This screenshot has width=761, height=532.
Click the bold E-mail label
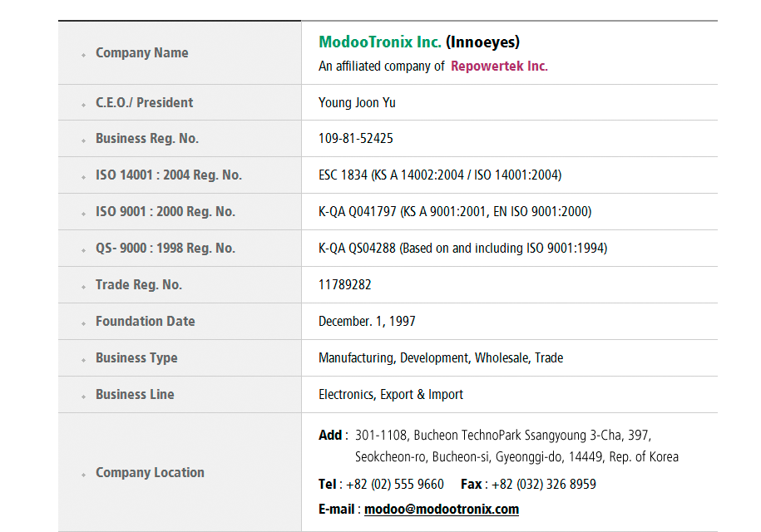coord(336,510)
